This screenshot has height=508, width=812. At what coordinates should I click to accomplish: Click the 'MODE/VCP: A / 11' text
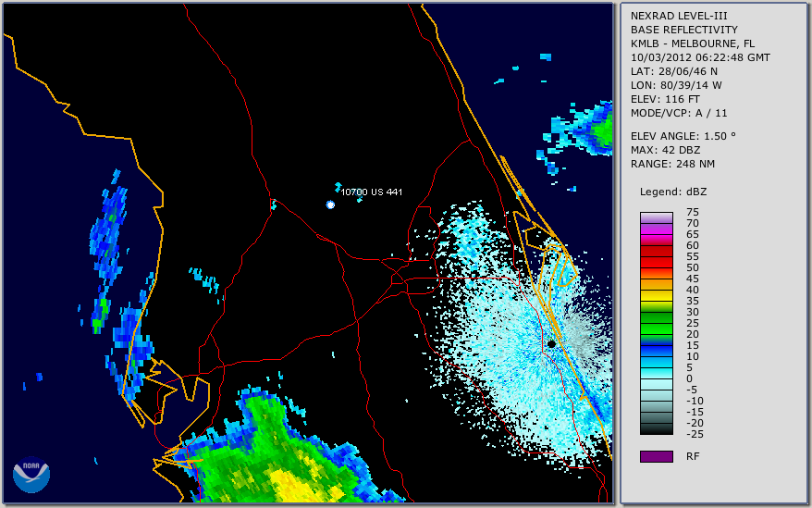click(x=679, y=113)
